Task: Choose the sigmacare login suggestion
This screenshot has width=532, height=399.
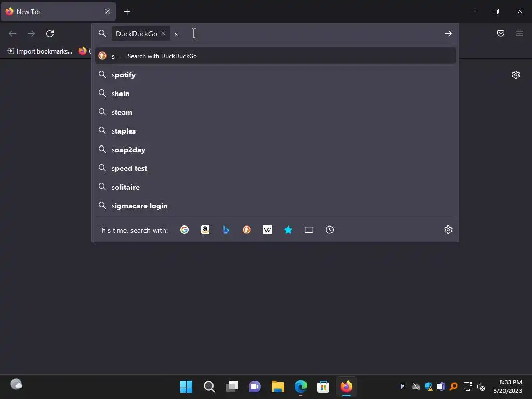Action: click(x=275, y=206)
